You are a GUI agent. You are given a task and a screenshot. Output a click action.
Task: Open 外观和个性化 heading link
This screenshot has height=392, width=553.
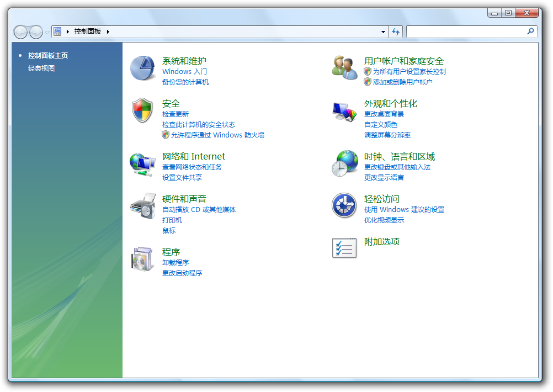click(391, 103)
